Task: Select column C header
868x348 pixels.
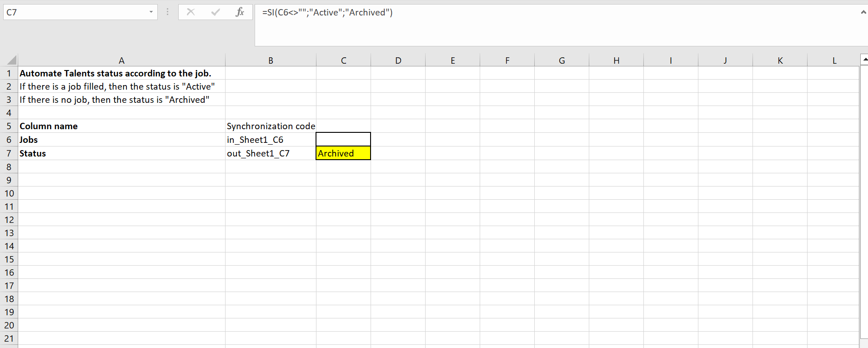Action: 343,60
